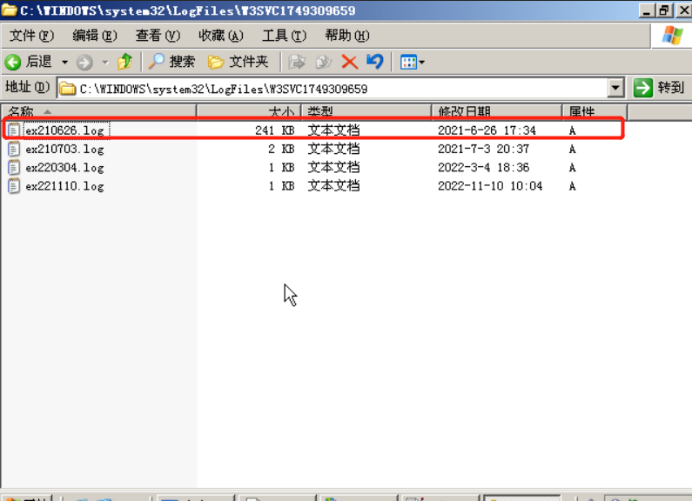This screenshot has width=692, height=502.
Task: Select the ex210703.log file icon
Action: (14, 149)
